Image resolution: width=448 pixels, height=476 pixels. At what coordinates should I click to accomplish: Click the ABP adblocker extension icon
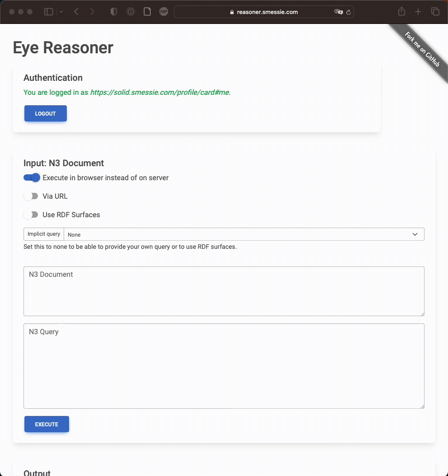[163, 12]
